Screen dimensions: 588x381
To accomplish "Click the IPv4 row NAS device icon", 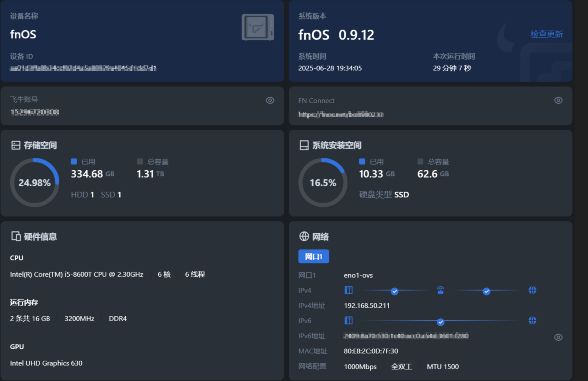I will (349, 290).
